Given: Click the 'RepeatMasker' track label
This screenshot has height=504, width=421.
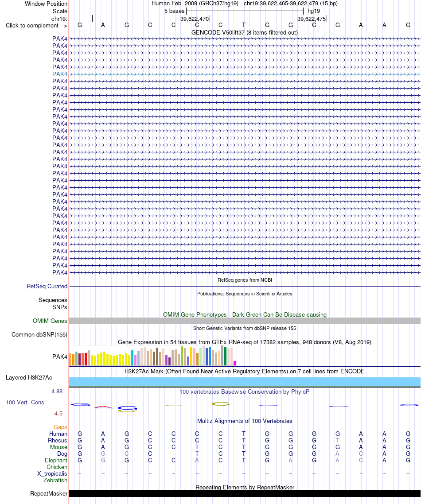Looking at the screenshot, I should point(49,494).
